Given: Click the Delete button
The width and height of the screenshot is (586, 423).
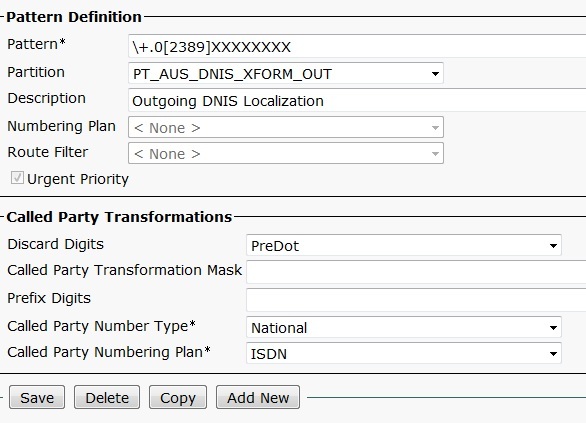Looking at the screenshot, I should pyautogui.click(x=107, y=397).
